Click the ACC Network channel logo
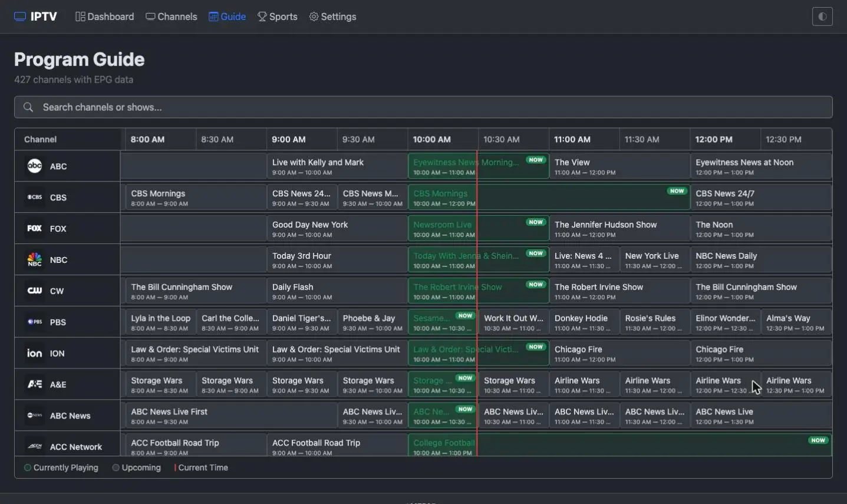Viewport: 847px width, 504px height. pos(35,446)
